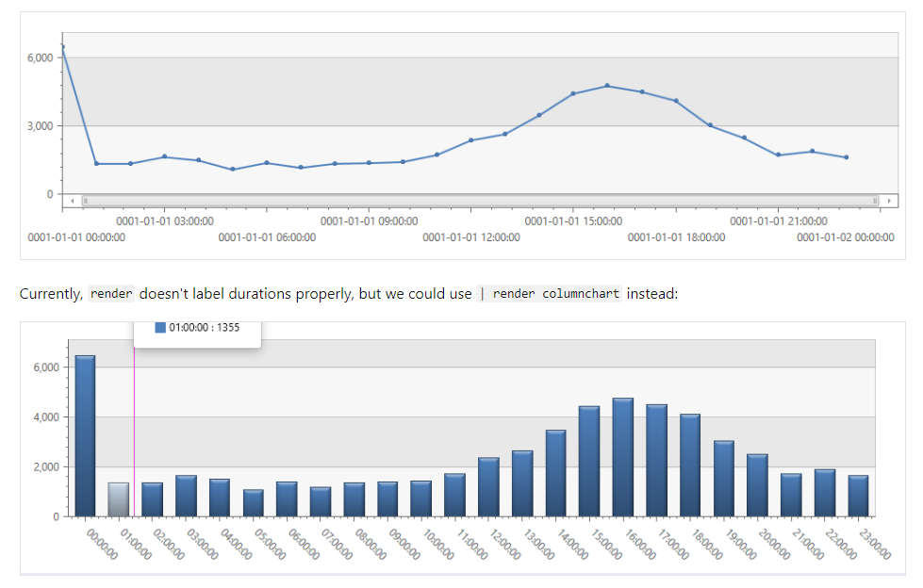Screen dimensions: 923x588
Task: Click the y-axis label '3,000' on line chart
Action: pos(40,126)
